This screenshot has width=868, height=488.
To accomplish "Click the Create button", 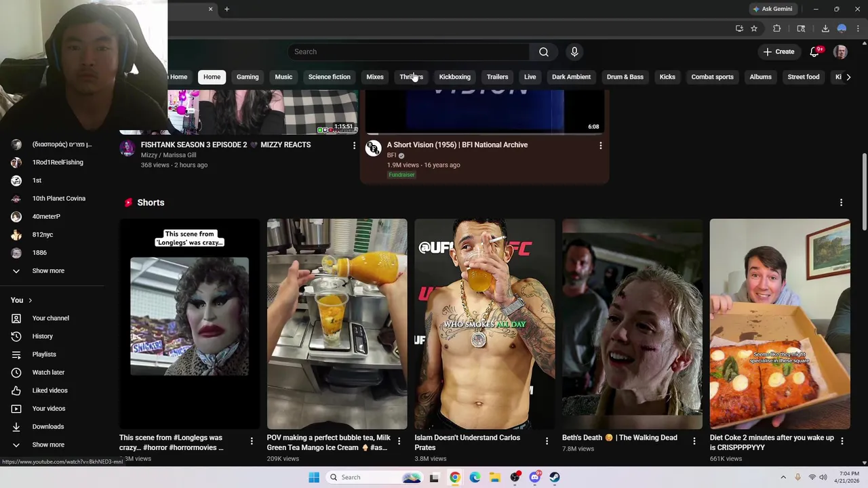I will [x=778, y=52].
